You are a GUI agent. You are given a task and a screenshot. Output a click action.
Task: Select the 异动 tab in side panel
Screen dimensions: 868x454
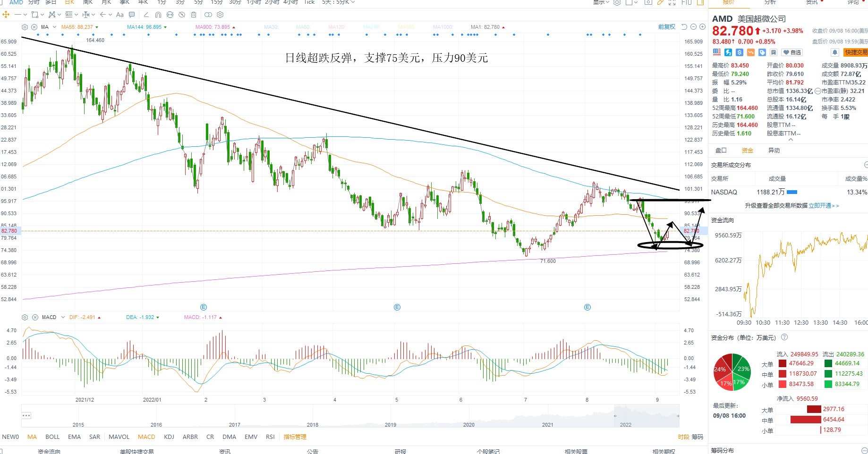click(774, 151)
